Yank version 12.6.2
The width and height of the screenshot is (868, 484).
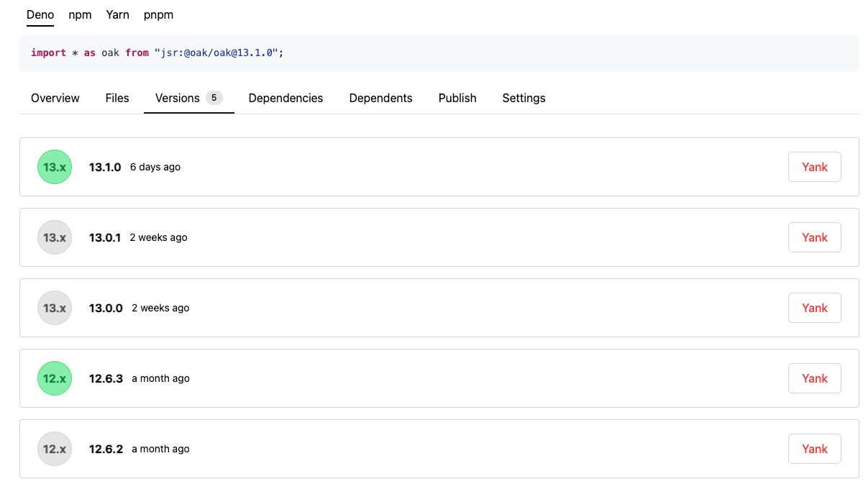coord(815,449)
